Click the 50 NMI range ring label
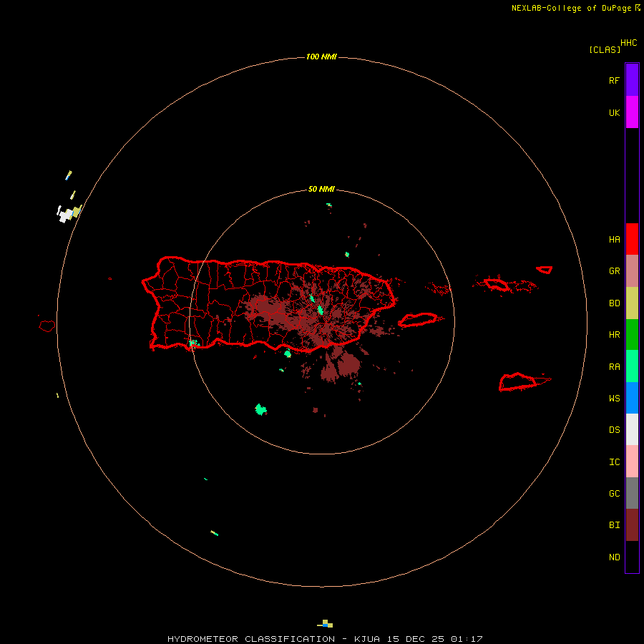This screenshot has height=644, width=644. pyautogui.click(x=321, y=189)
